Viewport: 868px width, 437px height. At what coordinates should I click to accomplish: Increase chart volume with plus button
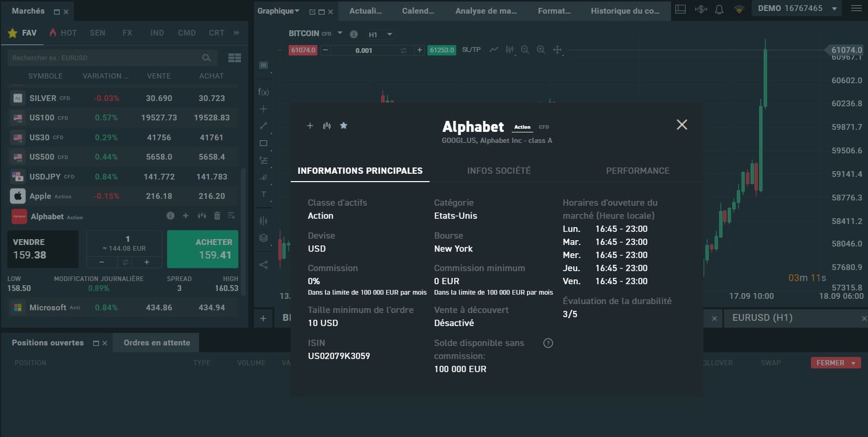coord(420,50)
